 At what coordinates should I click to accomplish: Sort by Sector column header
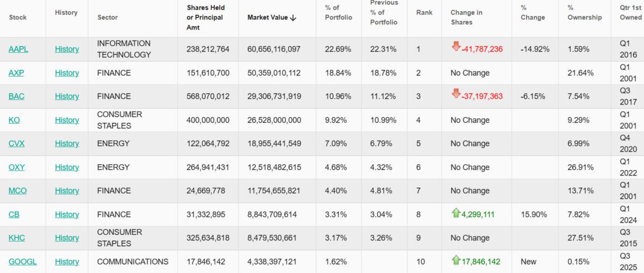point(108,17)
